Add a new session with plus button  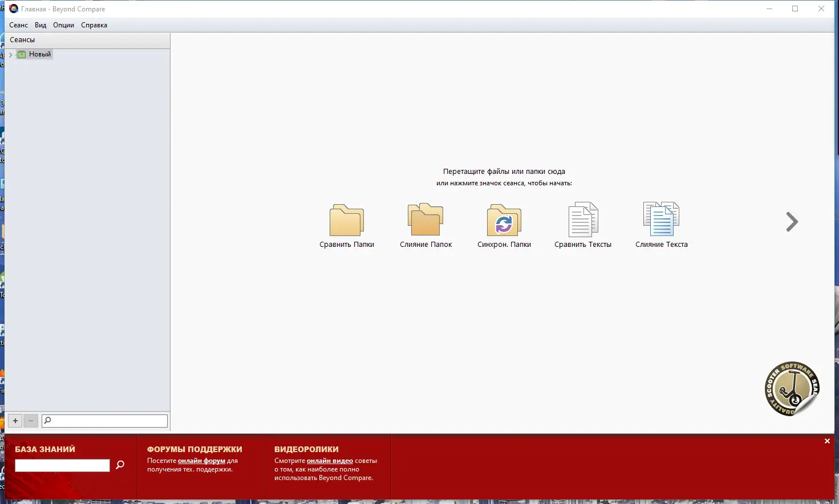(15, 421)
